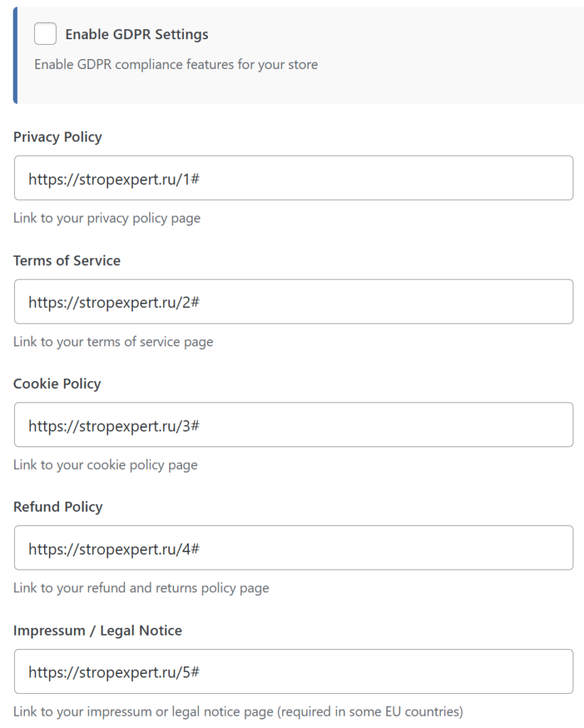Click the GDPR compliance features description text
Viewport: 584px width, 728px height.
175,65
